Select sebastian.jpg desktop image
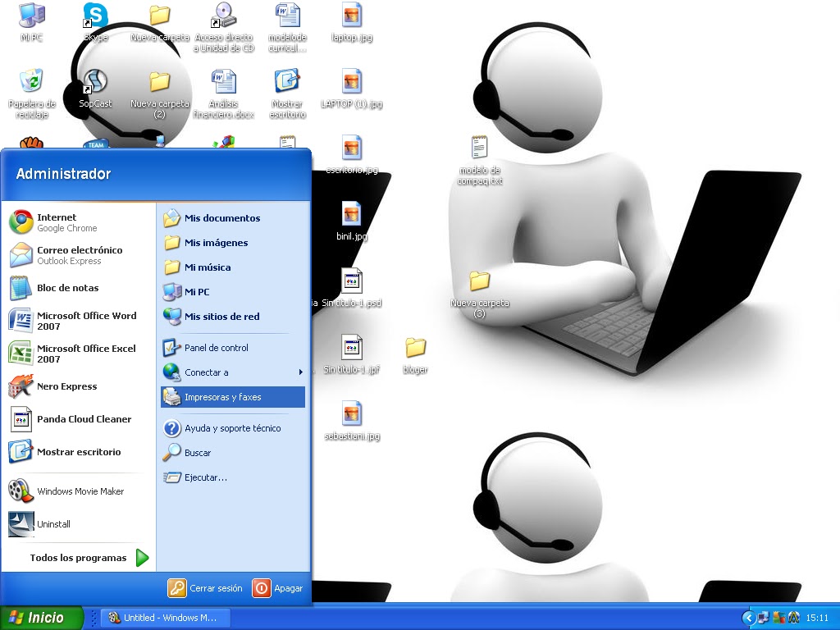Image resolution: width=840 pixels, height=630 pixels. pyautogui.click(x=351, y=420)
